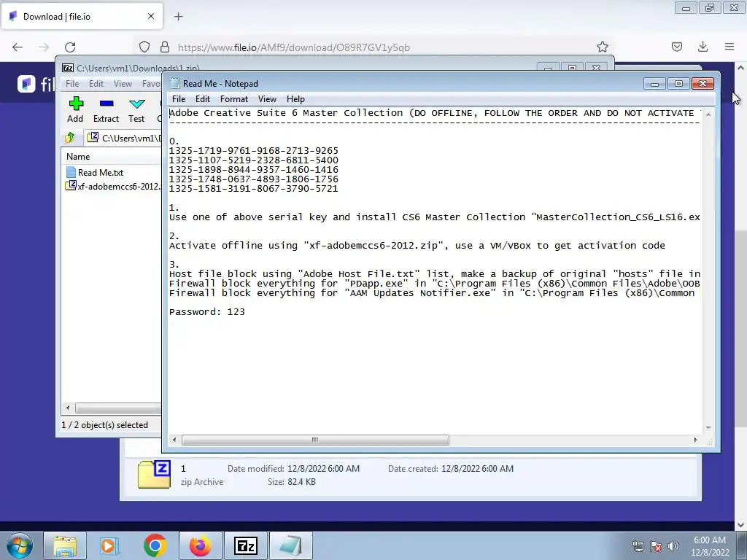Switch to 7-Zip taskbar button
The image size is (747, 560).
246,546
